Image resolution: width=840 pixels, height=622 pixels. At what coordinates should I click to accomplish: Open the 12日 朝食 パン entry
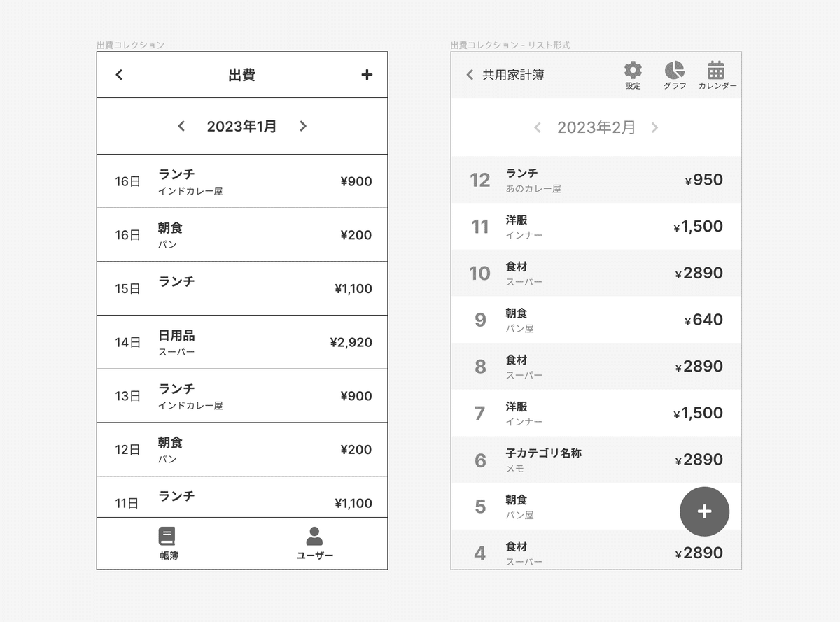coord(242,449)
